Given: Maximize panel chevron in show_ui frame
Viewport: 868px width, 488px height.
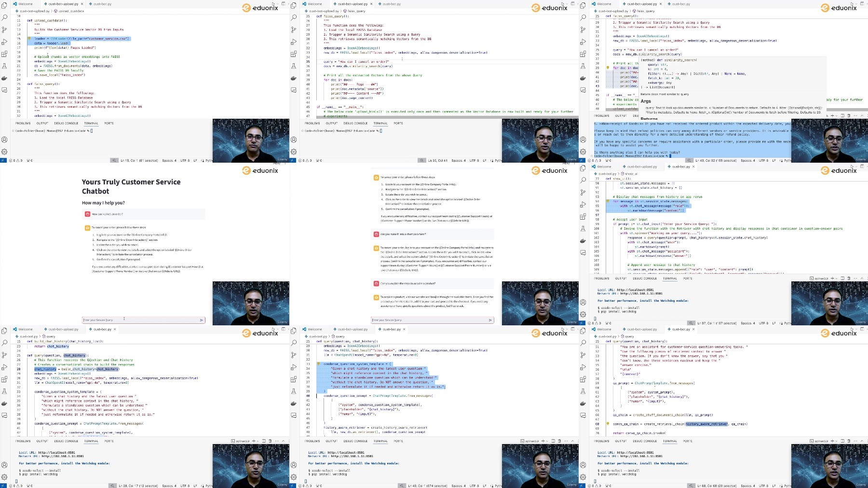Looking at the screenshot, I should 862,278.
